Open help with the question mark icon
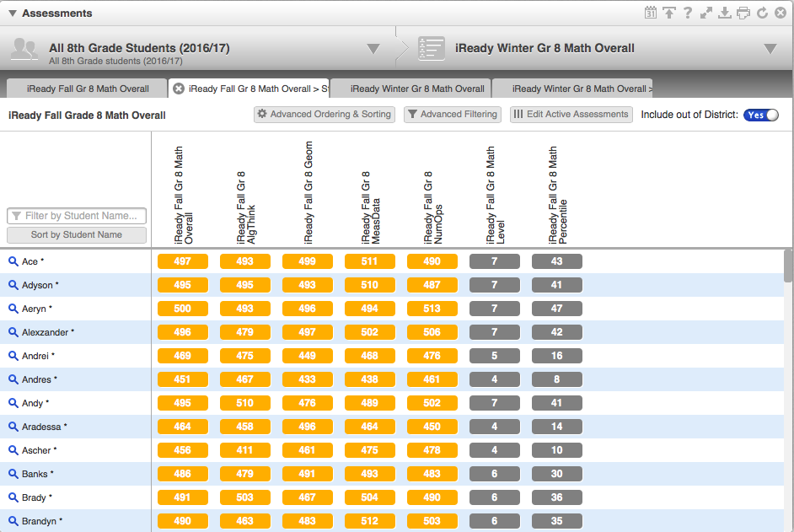Image resolution: width=794 pixels, height=532 pixels. coord(688,13)
